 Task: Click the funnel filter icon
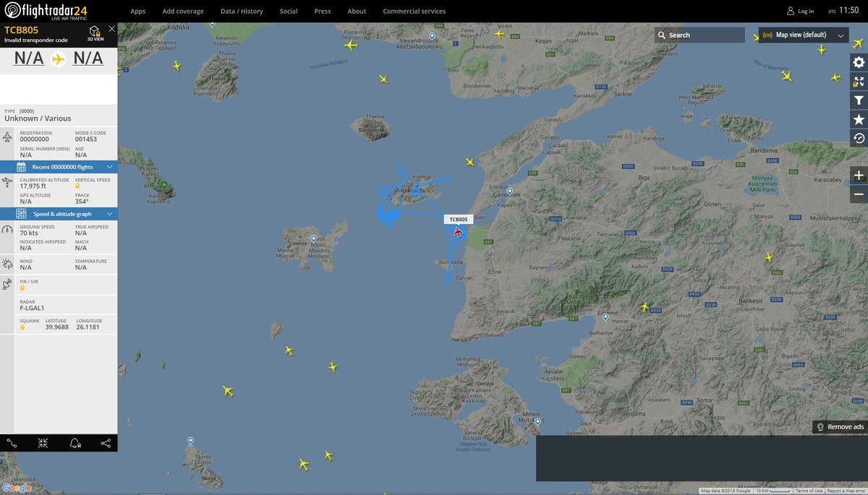tap(859, 100)
